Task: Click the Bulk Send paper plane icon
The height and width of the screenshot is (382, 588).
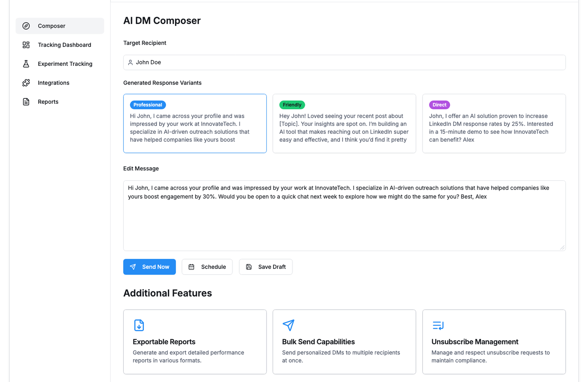Action: click(x=288, y=325)
